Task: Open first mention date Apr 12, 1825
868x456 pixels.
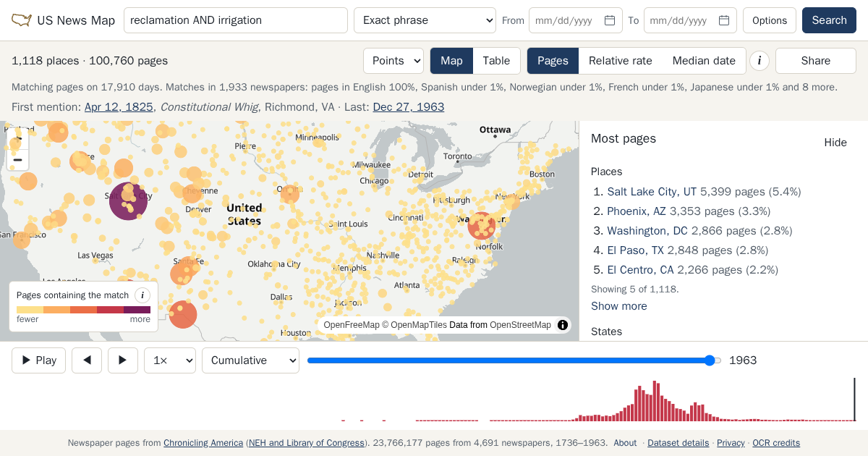Action: (x=119, y=107)
